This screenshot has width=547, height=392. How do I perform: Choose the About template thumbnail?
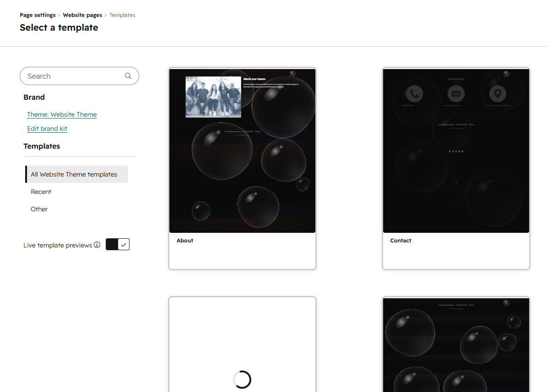tap(243, 150)
